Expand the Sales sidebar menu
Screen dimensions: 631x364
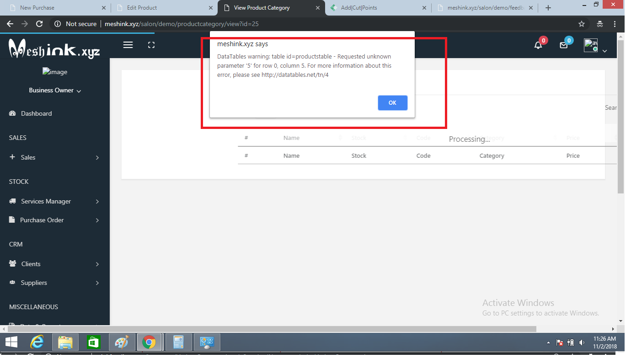click(x=55, y=157)
